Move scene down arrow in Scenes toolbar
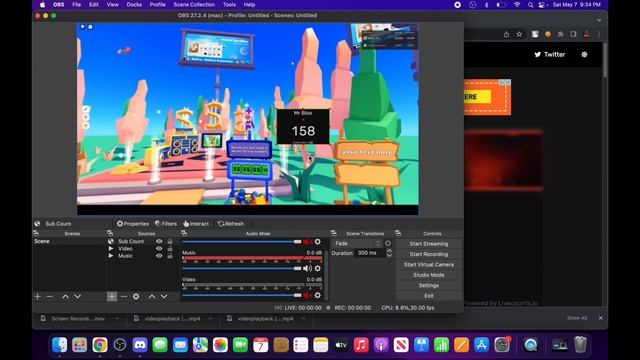 pos(78,297)
